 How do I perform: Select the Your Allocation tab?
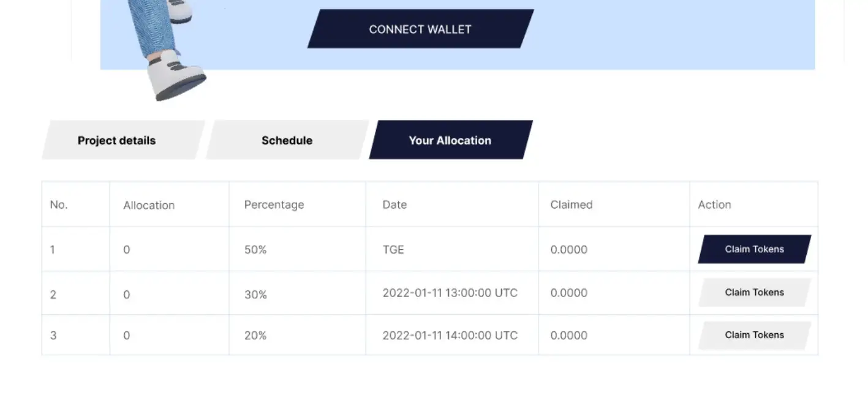coord(450,140)
